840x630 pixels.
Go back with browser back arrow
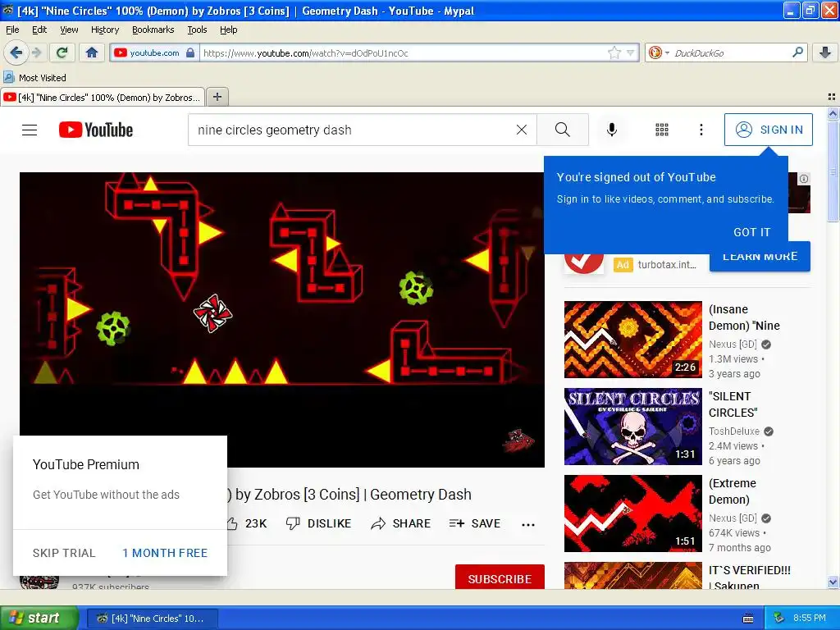16,52
